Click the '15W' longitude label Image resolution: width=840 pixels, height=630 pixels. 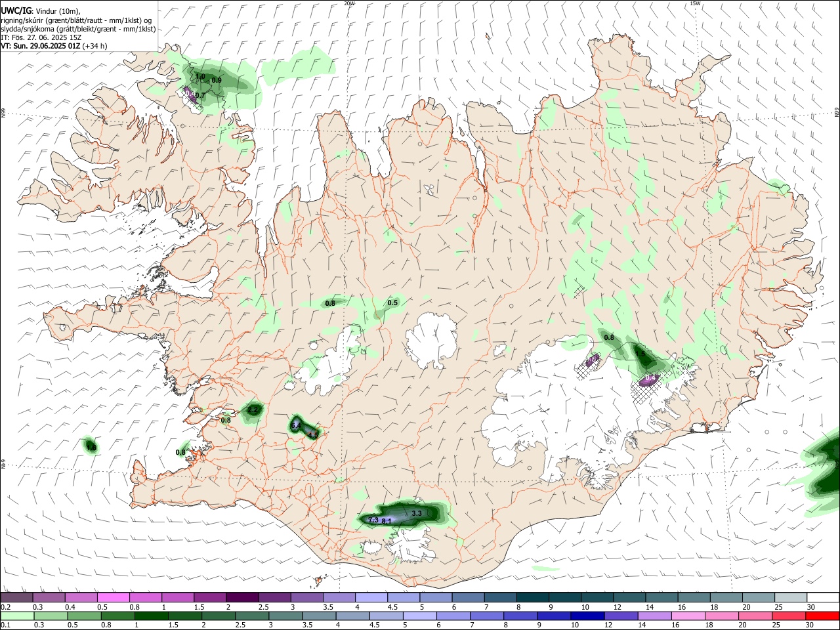click(x=695, y=3)
